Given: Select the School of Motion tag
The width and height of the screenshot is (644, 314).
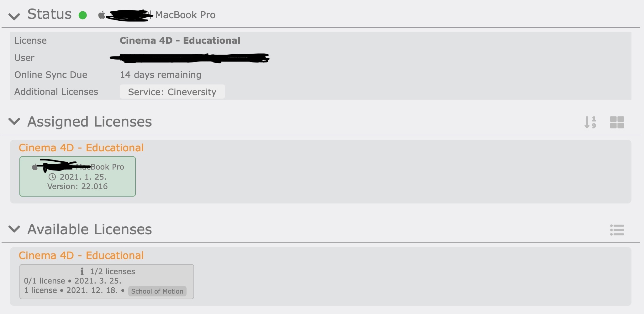Looking at the screenshot, I should point(157,291).
